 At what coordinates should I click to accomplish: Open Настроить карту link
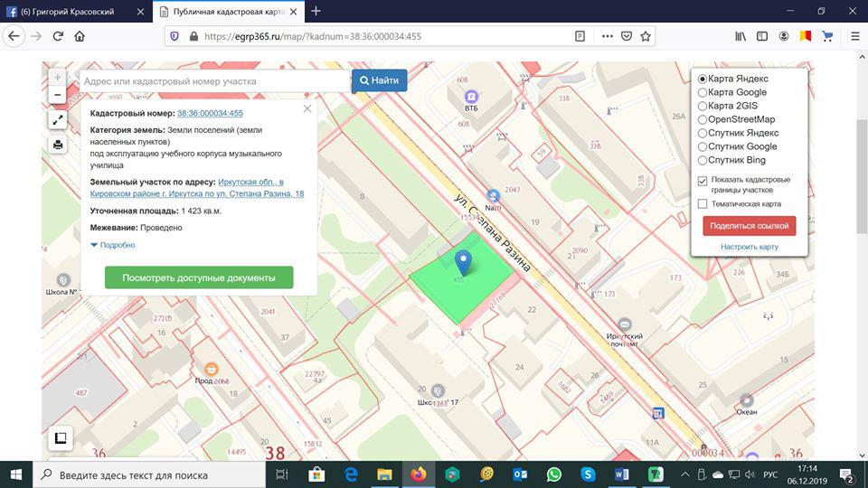click(x=749, y=247)
